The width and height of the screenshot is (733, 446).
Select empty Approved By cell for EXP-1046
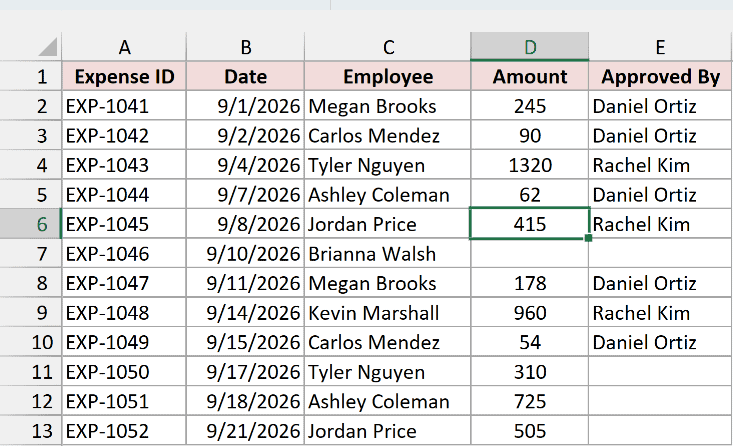pyautogui.click(x=660, y=253)
